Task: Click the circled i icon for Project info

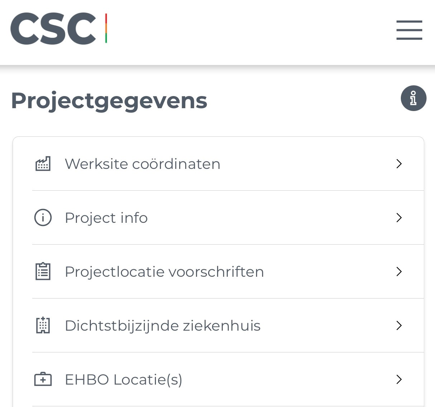Action: coord(43,218)
